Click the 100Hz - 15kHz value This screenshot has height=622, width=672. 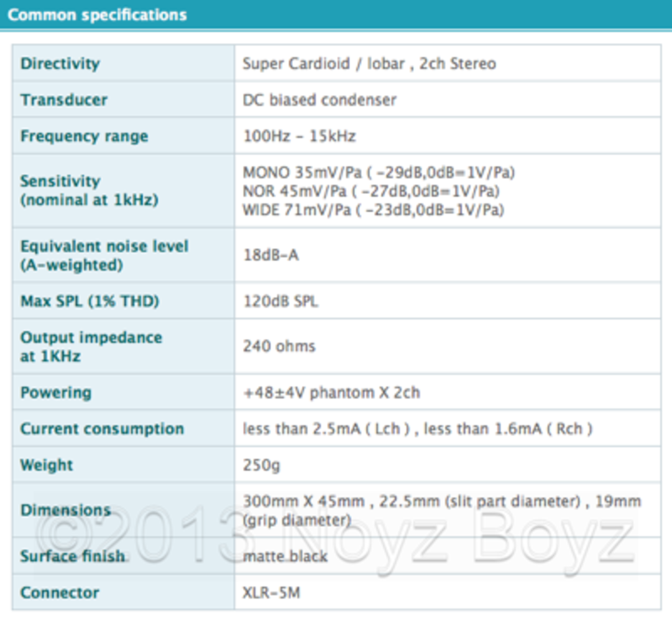[299, 136]
